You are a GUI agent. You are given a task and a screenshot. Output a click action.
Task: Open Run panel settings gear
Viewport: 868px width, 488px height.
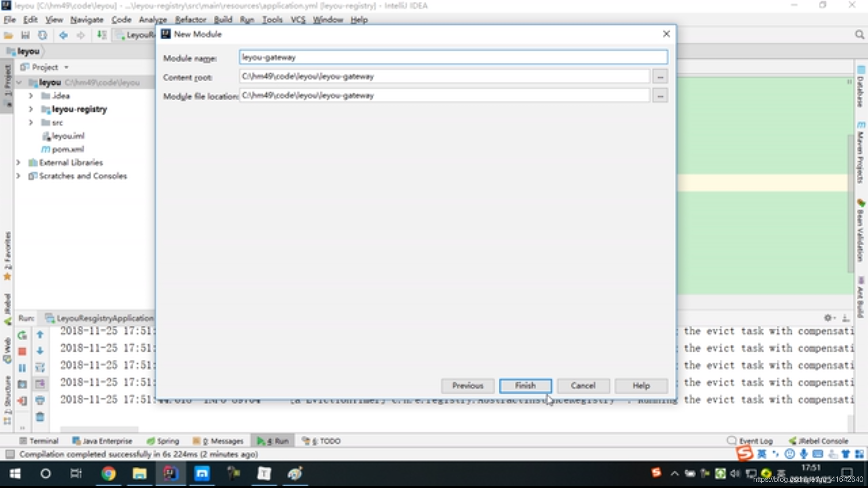828,318
